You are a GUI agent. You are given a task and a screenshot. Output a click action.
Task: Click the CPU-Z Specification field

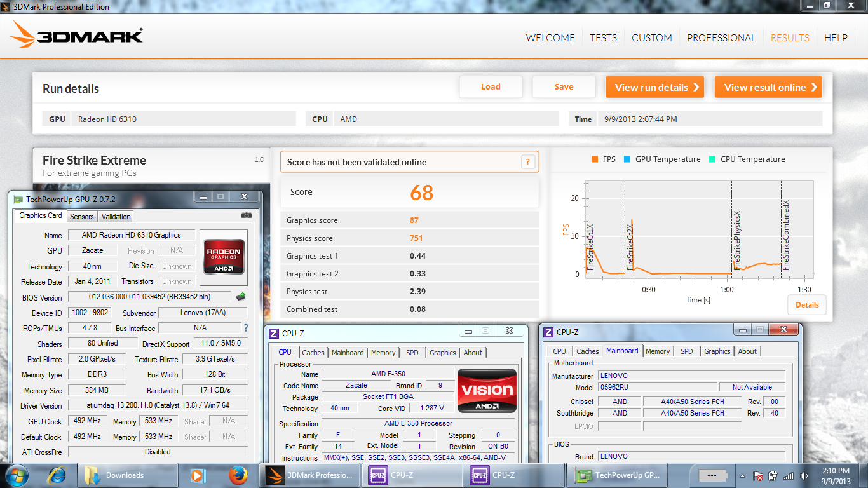tap(418, 423)
